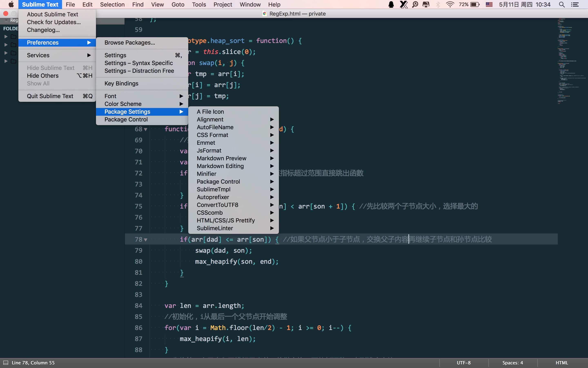The width and height of the screenshot is (588, 368).
Task: Open the Alignment package submenu
Action: point(234,120)
